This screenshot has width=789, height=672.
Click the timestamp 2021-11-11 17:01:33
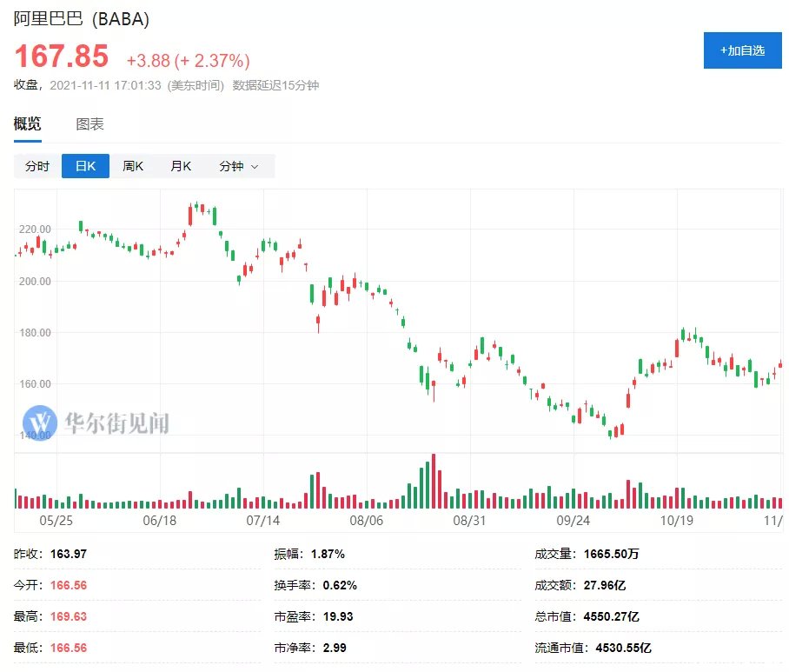[105, 85]
